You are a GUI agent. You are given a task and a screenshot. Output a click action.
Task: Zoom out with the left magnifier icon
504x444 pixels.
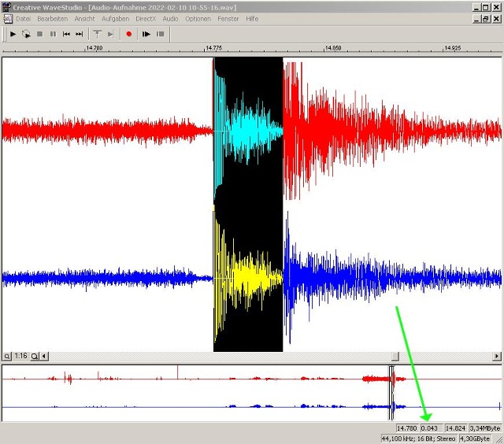coord(7,357)
